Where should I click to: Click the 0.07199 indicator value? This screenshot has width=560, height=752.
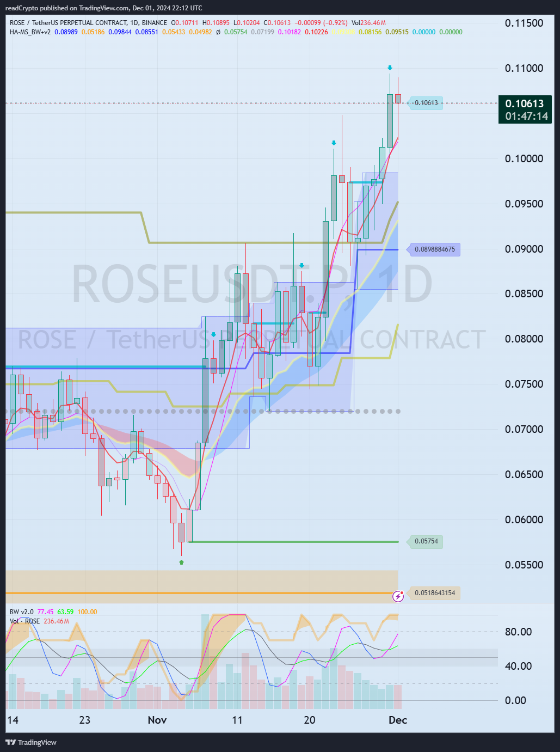(x=262, y=32)
